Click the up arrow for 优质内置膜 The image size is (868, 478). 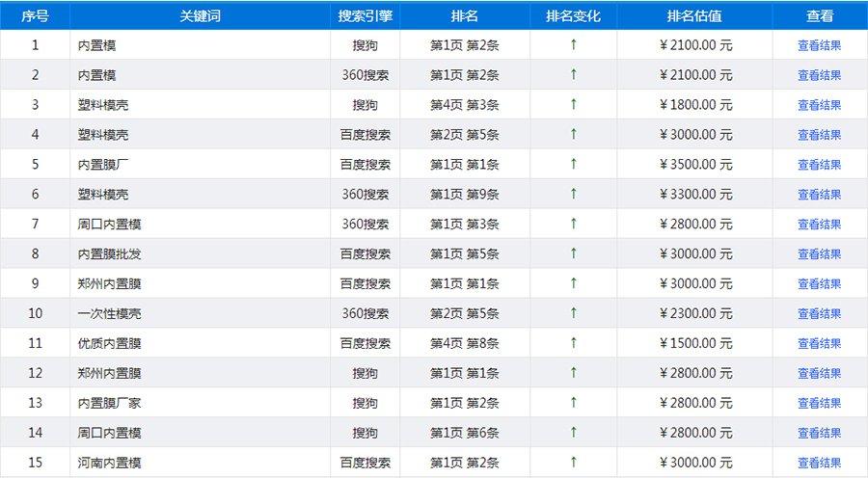(573, 343)
